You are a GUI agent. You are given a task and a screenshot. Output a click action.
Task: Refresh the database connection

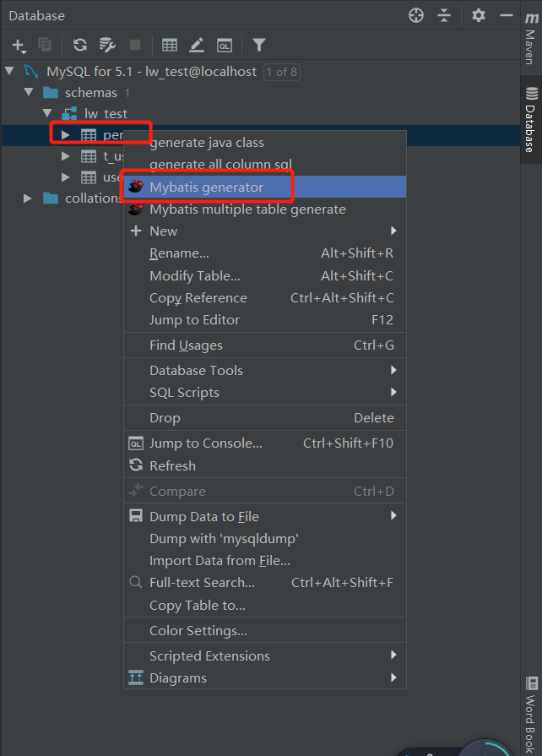[79, 45]
